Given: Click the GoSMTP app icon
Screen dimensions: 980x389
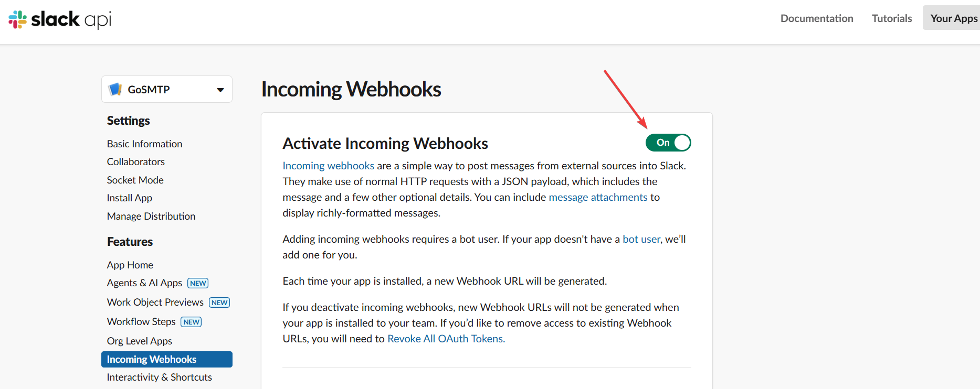Looking at the screenshot, I should [x=115, y=90].
